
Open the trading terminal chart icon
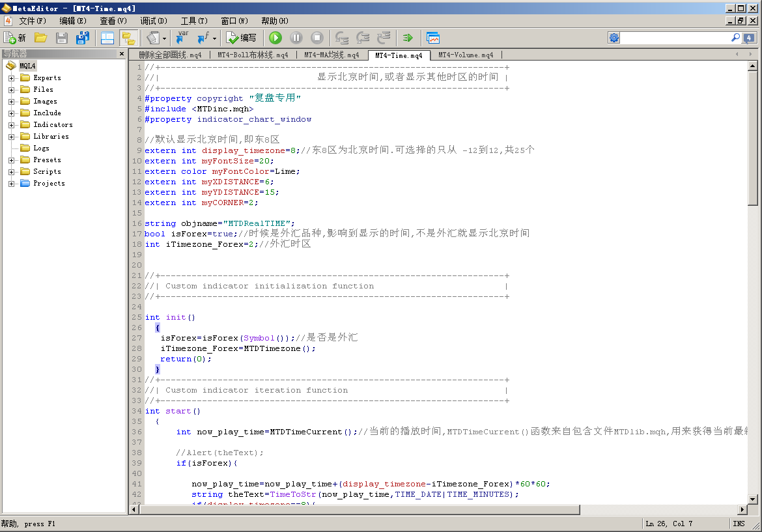point(432,38)
